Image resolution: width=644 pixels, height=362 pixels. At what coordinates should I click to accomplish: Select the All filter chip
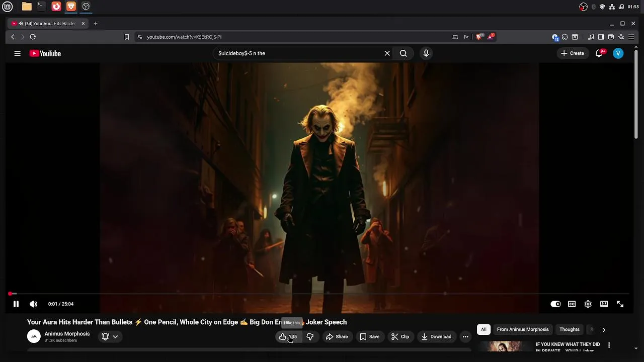coord(484,329)
